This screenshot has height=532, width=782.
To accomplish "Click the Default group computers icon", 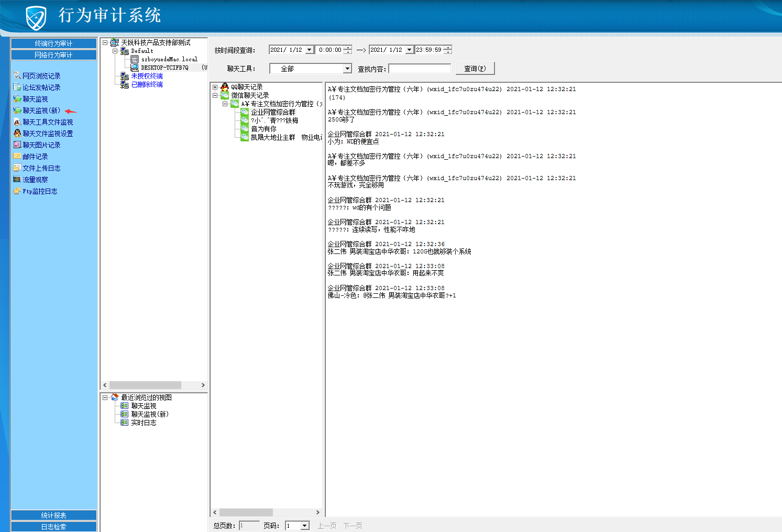I will click(125, 51).
